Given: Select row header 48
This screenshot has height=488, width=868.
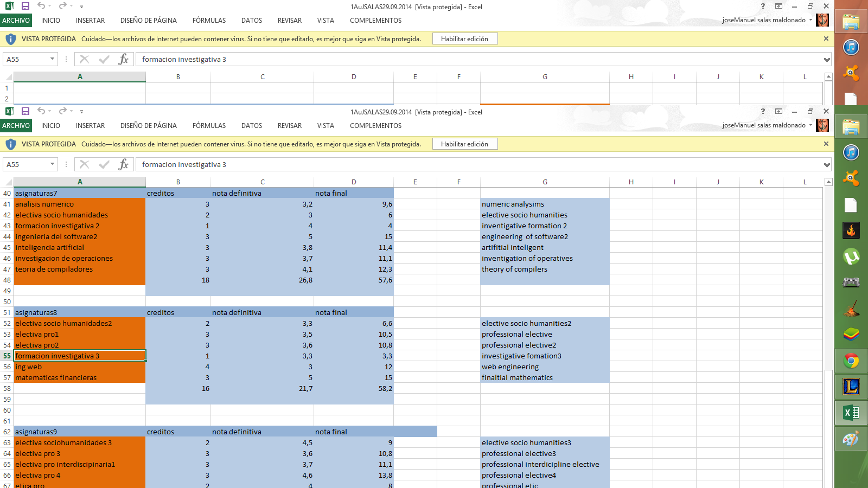Looking at the screenshot, I should click(7, 280).
